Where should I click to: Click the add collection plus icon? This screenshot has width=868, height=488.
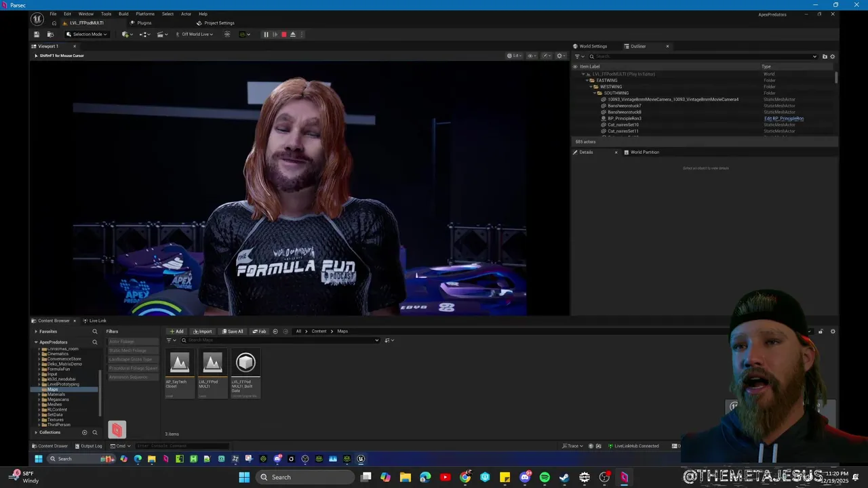[x=85, y=432]
